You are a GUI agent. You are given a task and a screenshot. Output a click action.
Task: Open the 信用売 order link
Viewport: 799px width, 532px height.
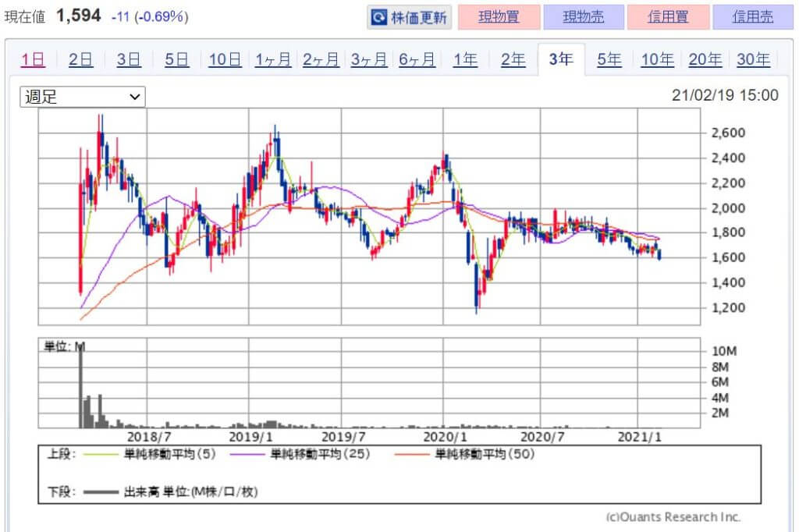click(x=753, y=17)
